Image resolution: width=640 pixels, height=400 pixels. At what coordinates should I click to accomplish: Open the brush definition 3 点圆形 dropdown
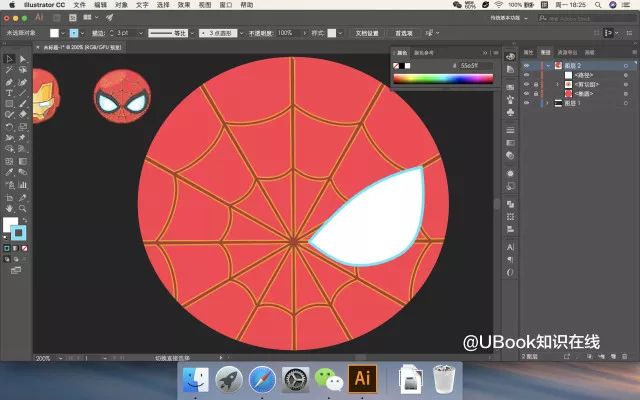click(x=241, y=33)
